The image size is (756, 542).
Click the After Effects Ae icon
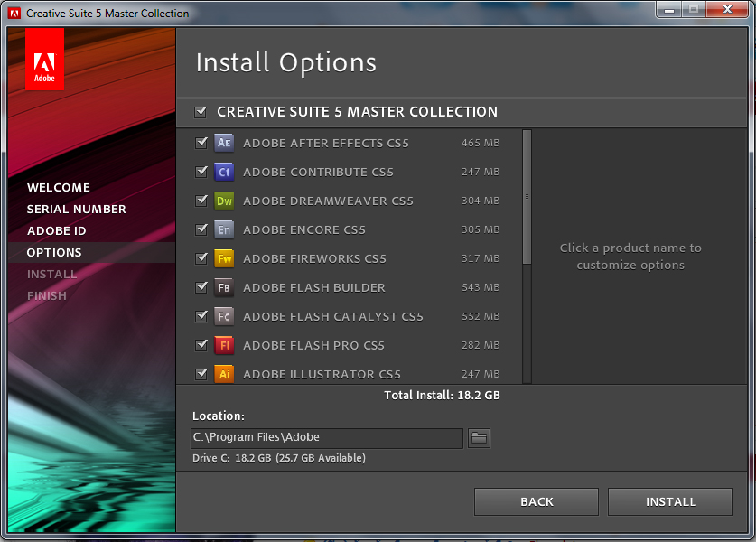tap(224, 143)
